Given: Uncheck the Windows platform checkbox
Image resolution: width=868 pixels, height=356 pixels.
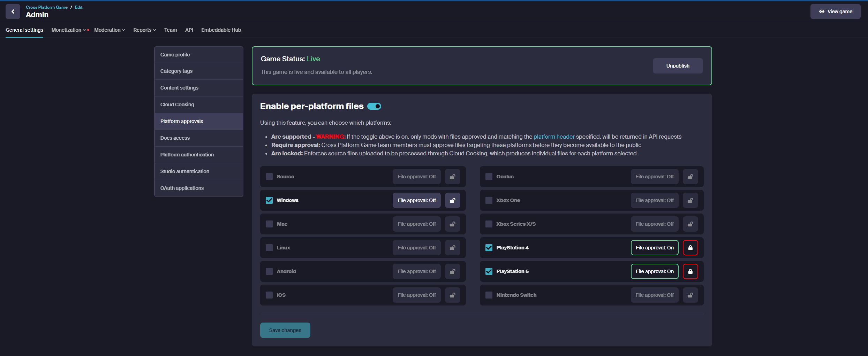Looking at the screenshot, I should [x=269, y=200].
